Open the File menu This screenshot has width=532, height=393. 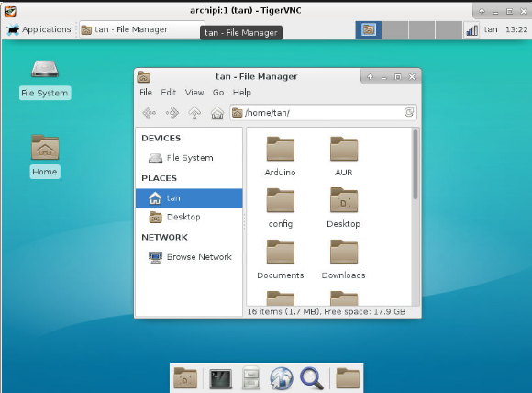[x=146, y=93]
